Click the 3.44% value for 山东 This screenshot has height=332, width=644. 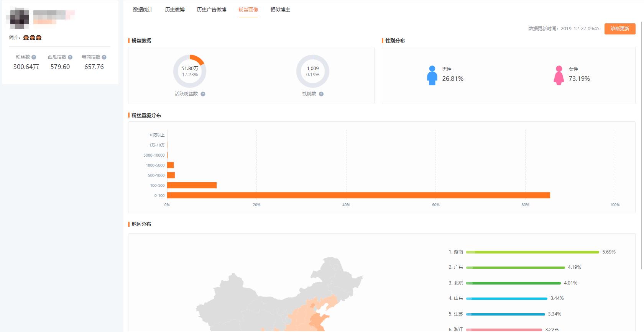pos(557,298)
